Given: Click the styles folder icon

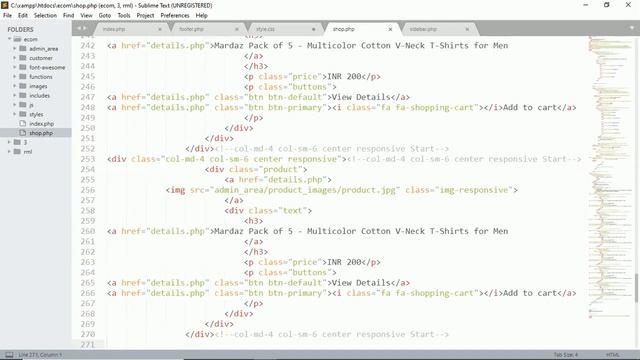Looking at the screenshot, I should pyautogui.click(x=23, y=114).
